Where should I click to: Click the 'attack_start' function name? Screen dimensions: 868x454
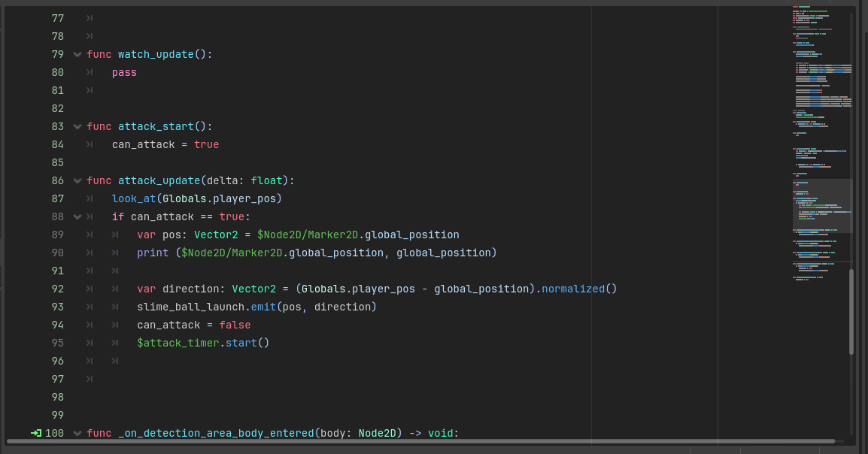tap(156, 126)
